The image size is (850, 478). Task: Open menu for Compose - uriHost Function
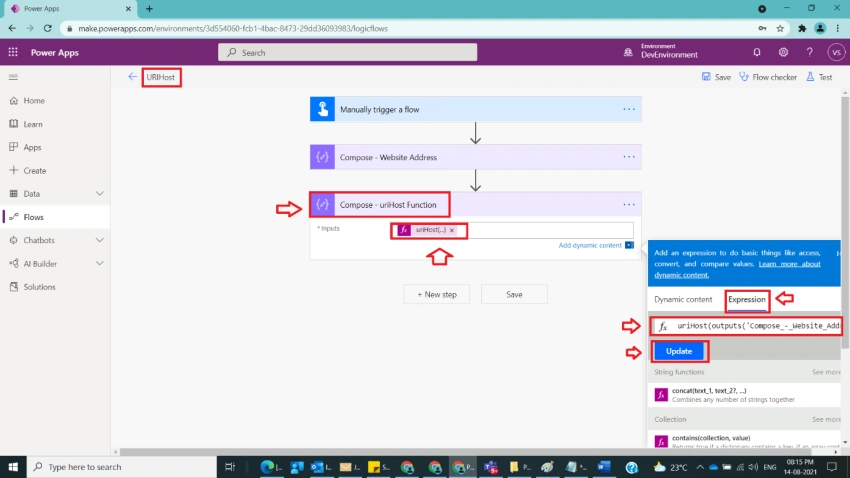click(x=629, y=204)
